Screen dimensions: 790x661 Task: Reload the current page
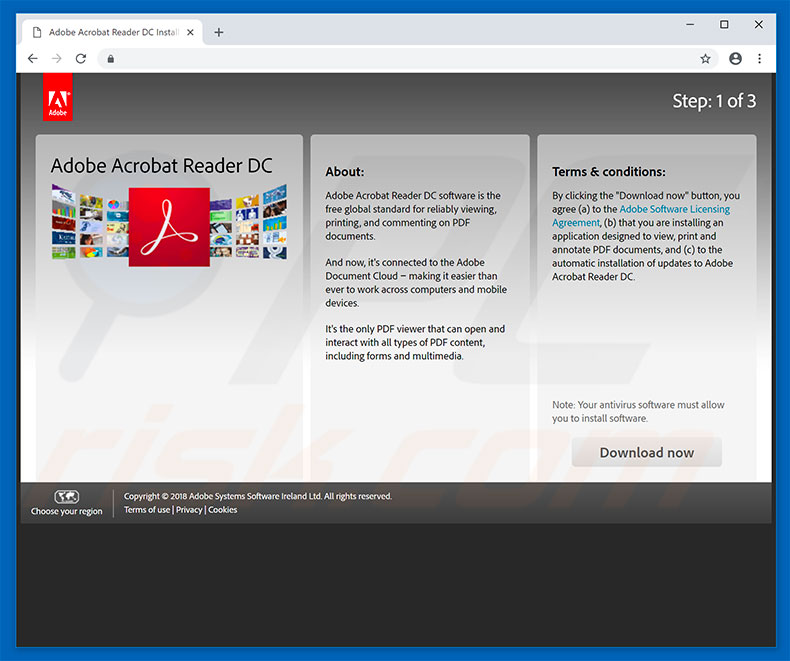pos(81,59)
